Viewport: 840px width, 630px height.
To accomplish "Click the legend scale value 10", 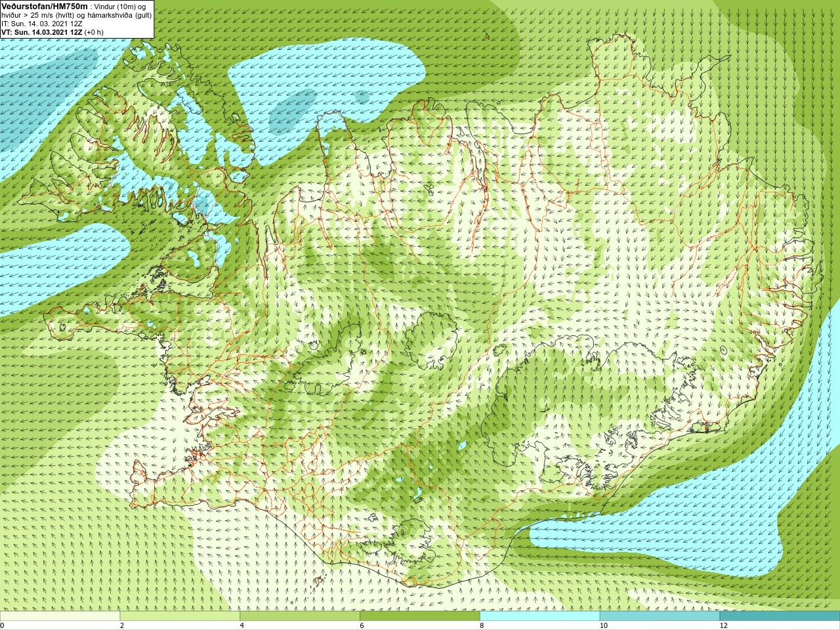I will tap(604, 625).
